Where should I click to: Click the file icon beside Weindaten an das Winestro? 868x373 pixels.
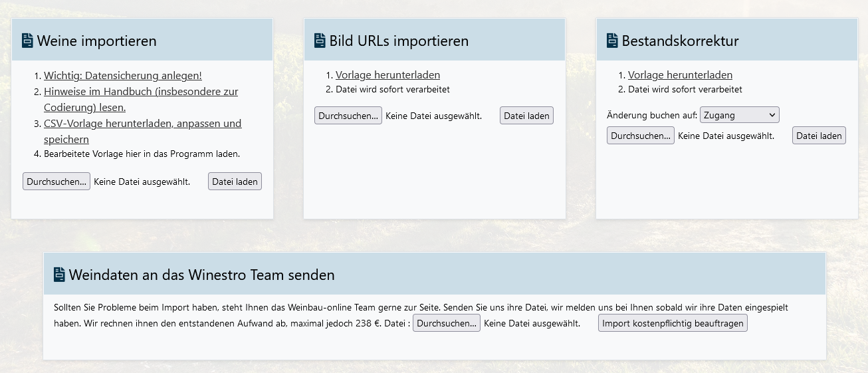(59, 275)
